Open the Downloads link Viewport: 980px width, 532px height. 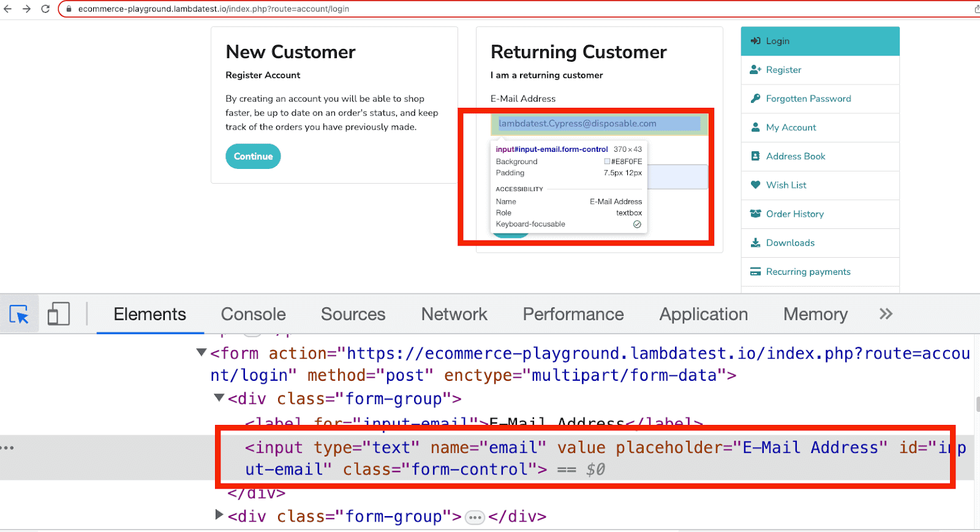pyautogui.click(x=790, y=242)
